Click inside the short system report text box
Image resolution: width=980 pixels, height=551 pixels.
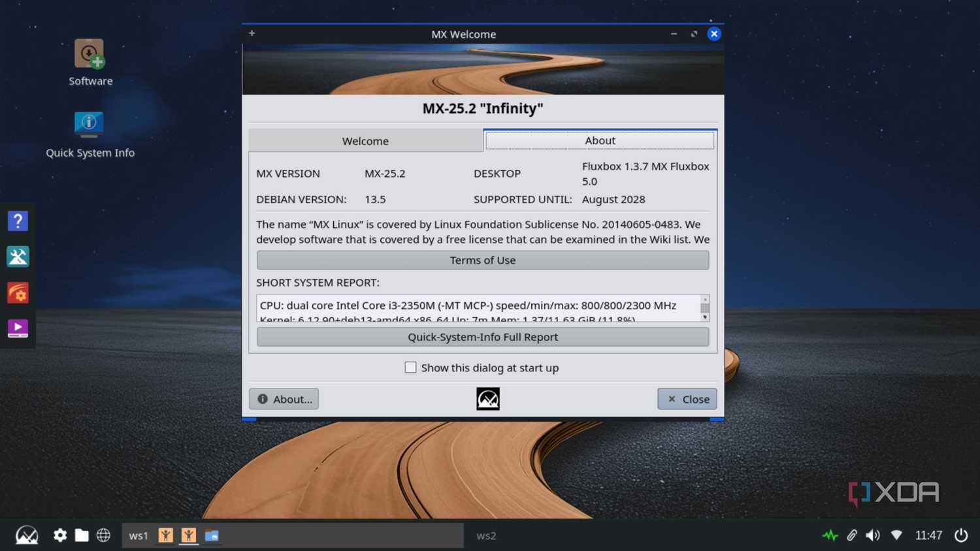pos(479,308)
